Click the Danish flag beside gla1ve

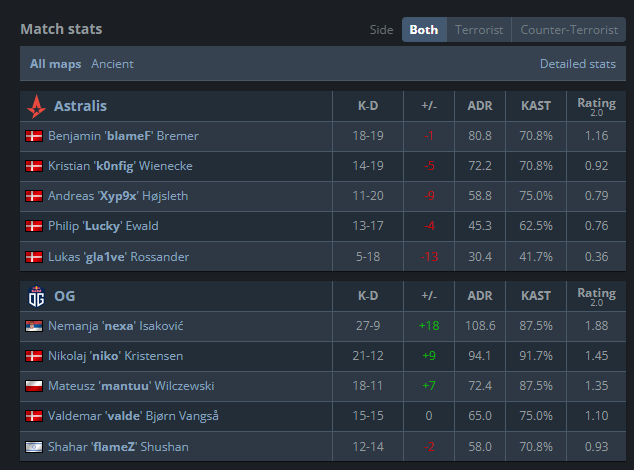pos(34,257)
